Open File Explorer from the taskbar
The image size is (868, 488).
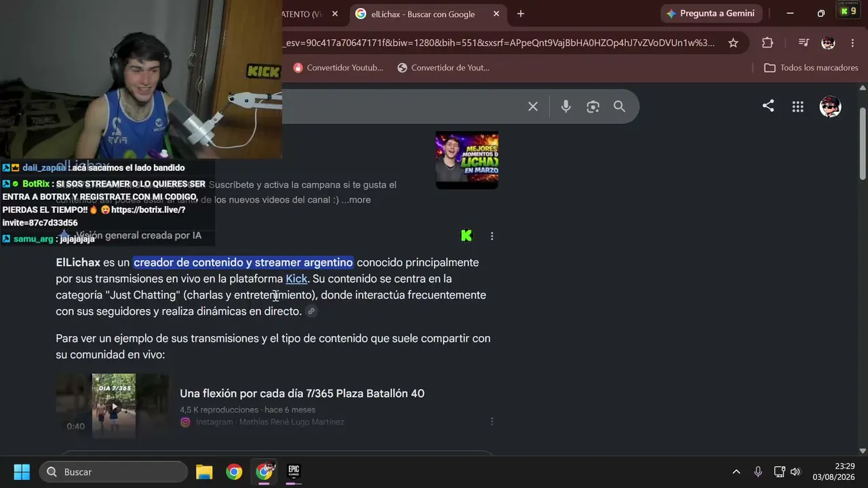(204, 472)
